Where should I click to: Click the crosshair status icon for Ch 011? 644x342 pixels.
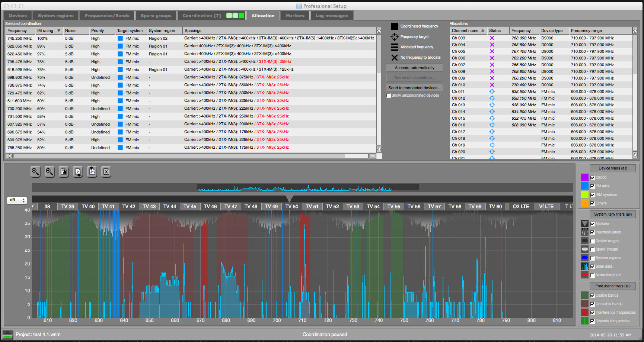click(x=492, y=91)
